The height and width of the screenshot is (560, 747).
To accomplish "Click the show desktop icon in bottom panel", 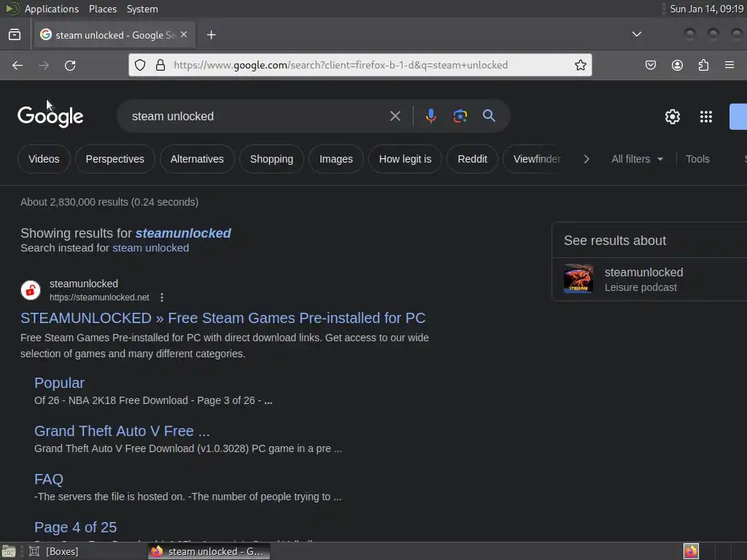I will [x=9, y=551].
